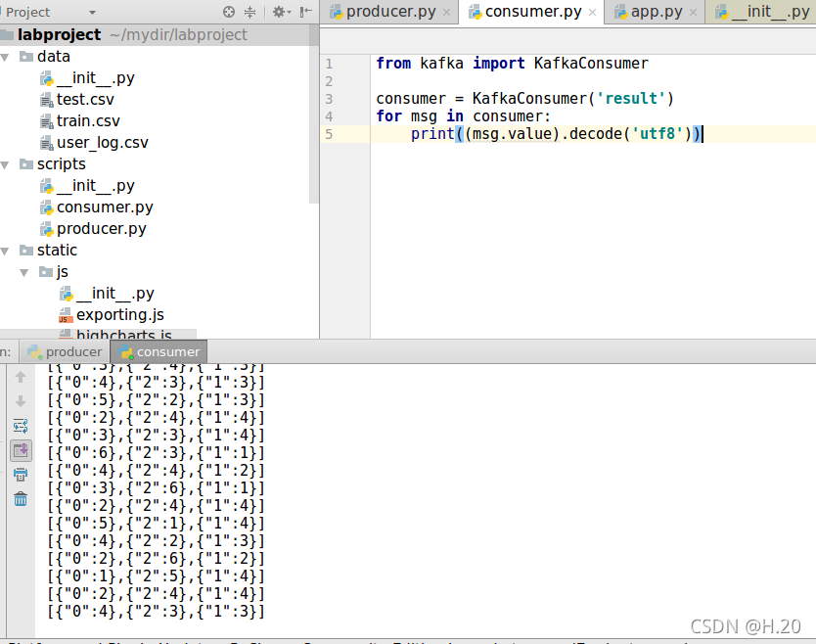Image resolution: width=816 pixels, height=644 pixels.
Task: Click output line [{"0":4},{"2":4},{"1":2}]
Action: [x=157, y=471]
